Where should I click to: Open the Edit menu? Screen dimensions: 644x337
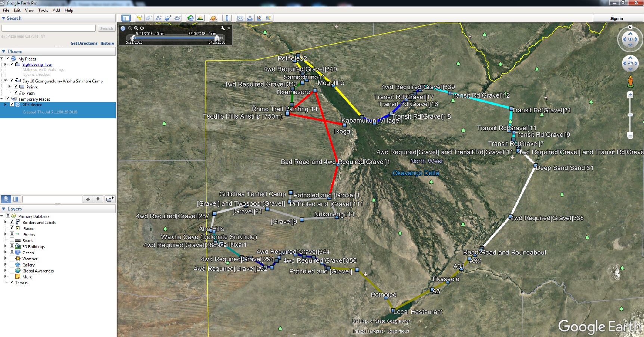17,10
